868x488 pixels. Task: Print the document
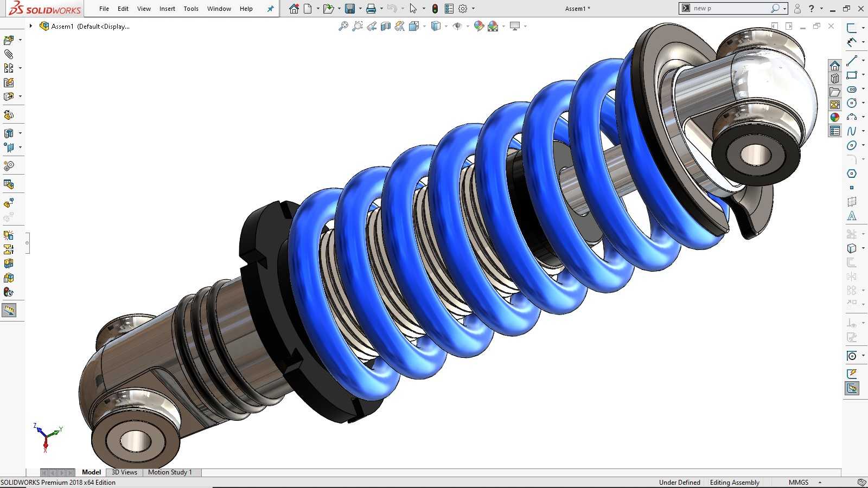(371, 9)
